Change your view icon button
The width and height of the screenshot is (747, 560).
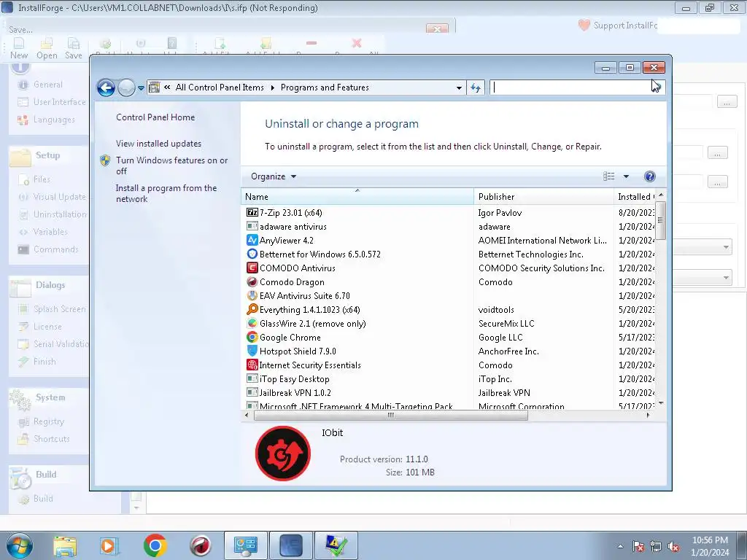click(x=609, y=176)
